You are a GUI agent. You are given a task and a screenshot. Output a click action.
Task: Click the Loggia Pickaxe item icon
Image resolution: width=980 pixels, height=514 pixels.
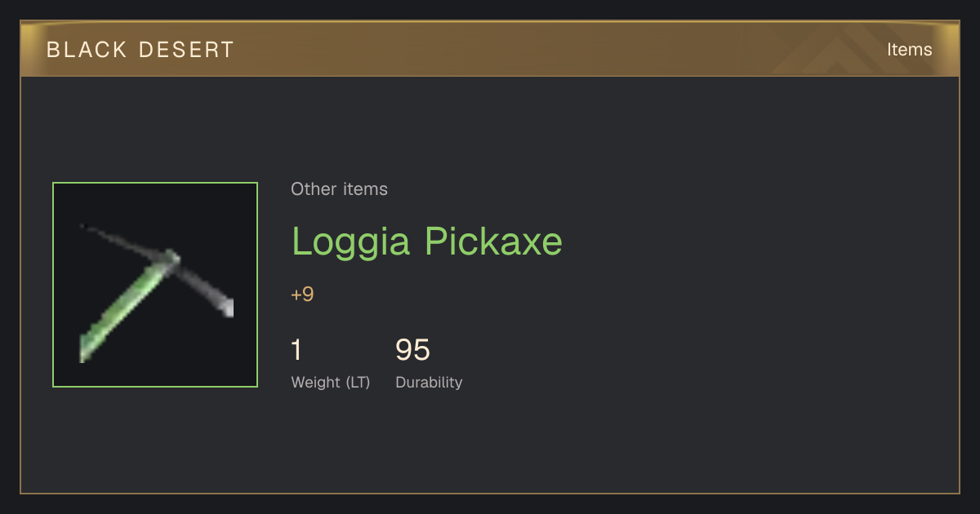pos(155,285)
